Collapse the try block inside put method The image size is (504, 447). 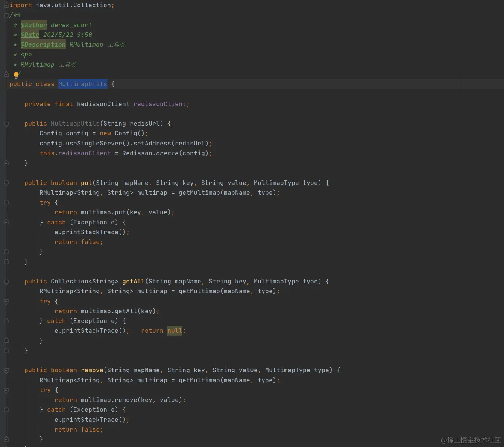[6, 203]
